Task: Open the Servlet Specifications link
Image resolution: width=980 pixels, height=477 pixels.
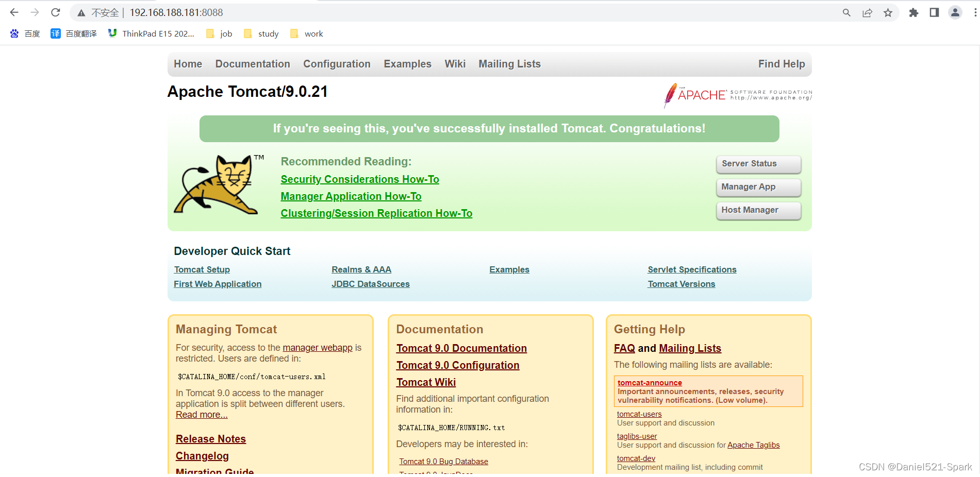Action: click(692, 270)
